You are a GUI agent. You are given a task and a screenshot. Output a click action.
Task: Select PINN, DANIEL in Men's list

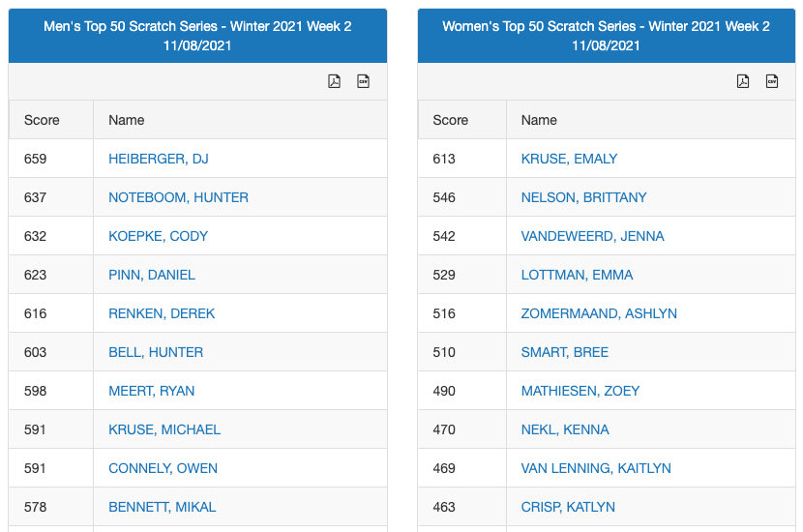point(152,275)
